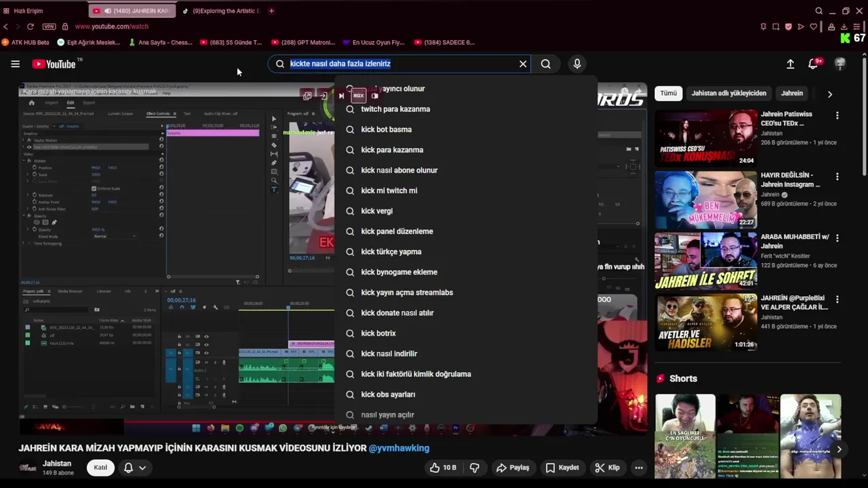The height and width of the screenshot is (488, 868).
Task: Choose 'kick obs ayarları' suggestion
Action: click(466, 394)
